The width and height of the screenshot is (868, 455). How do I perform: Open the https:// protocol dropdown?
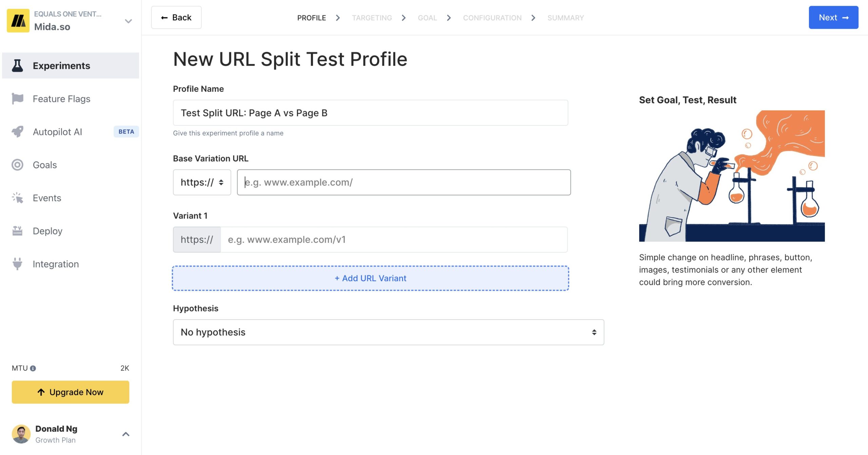[202, 182]
